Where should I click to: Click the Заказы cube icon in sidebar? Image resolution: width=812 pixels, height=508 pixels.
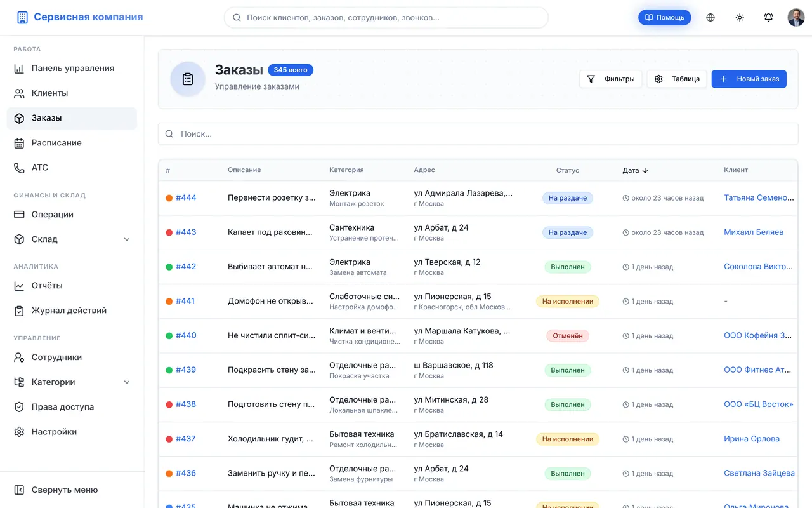[x=19, y=118]
